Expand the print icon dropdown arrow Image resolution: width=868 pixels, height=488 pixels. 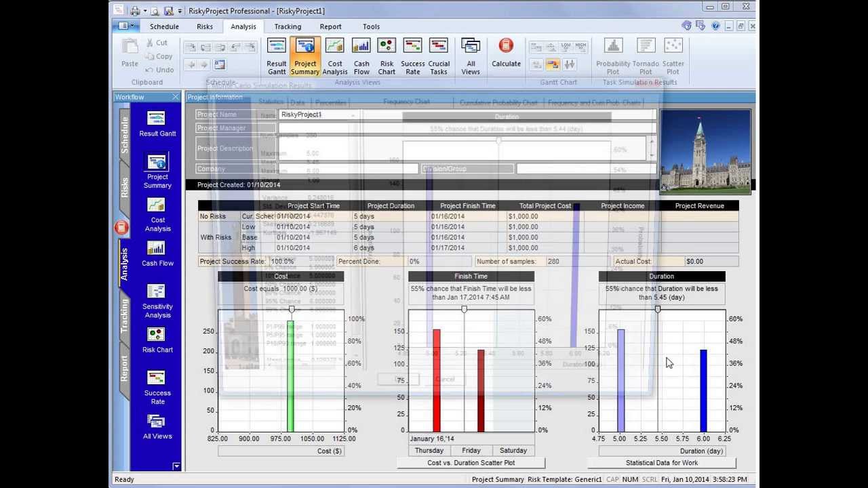(144, 11)
